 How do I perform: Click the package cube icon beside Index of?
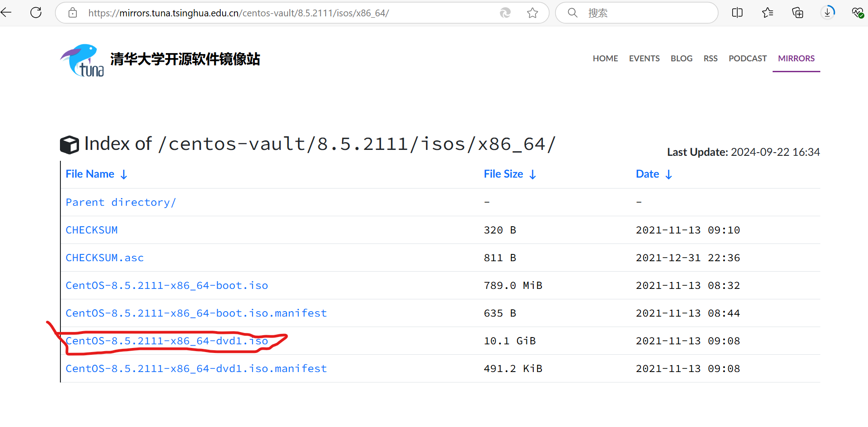[x=69, y=145]
